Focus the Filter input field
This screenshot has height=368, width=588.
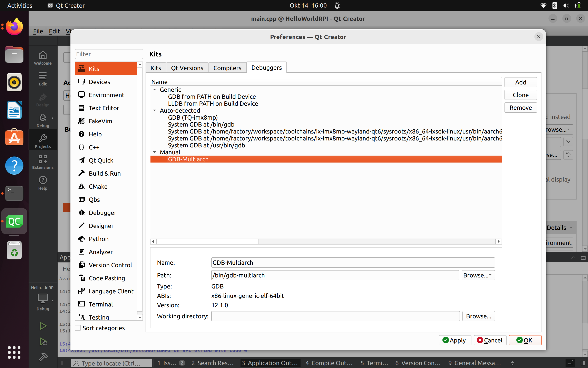[x=109, y=54]
